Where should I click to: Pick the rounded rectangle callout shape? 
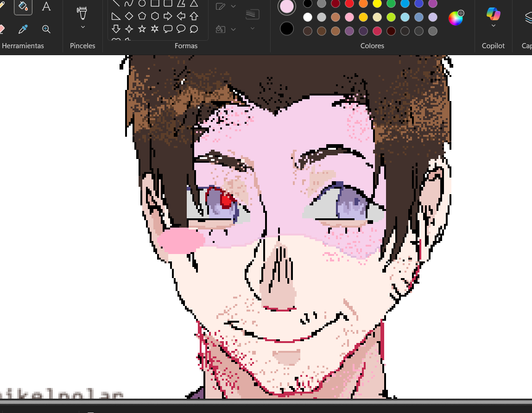[x=168, y=29]
